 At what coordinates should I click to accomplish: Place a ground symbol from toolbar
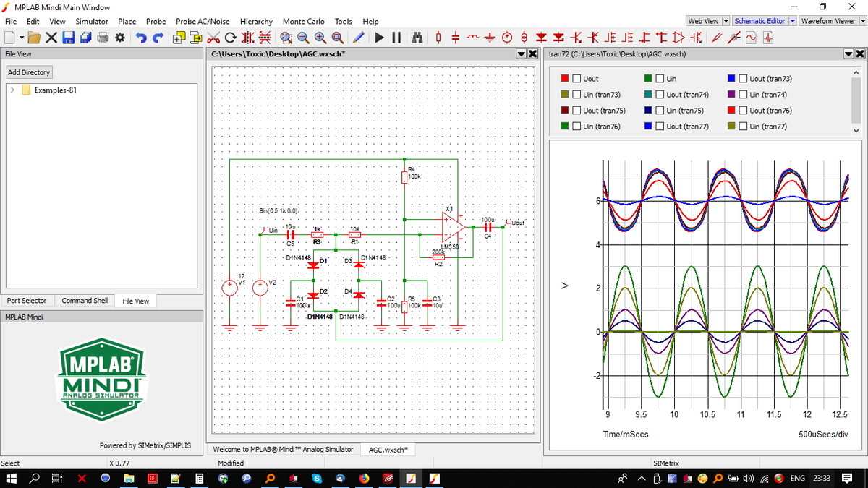[x=490, y=38]
